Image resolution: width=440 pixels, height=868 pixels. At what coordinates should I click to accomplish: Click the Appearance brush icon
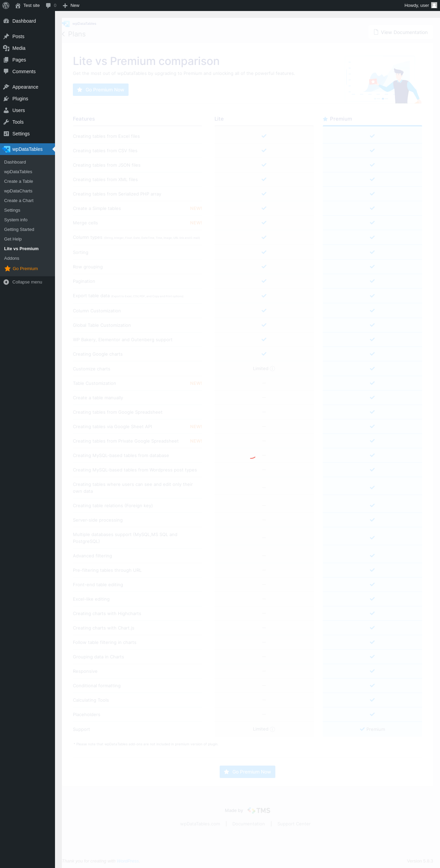point(6,87)
